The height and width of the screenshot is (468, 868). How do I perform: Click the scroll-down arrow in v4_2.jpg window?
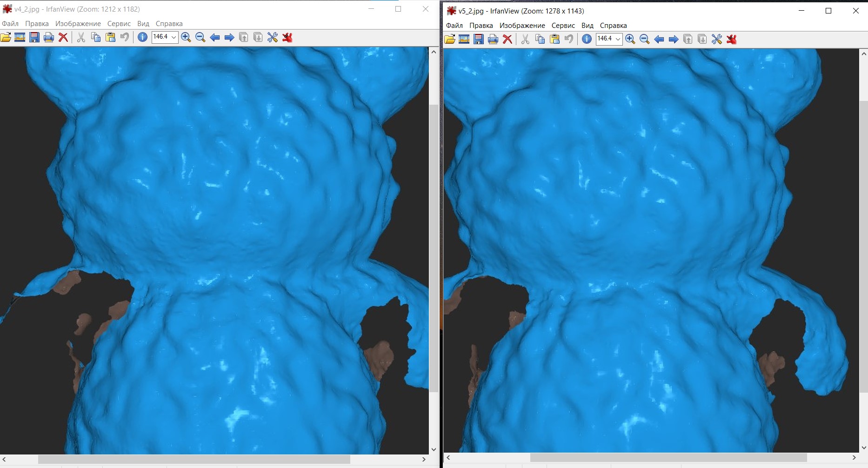point(434,450)
